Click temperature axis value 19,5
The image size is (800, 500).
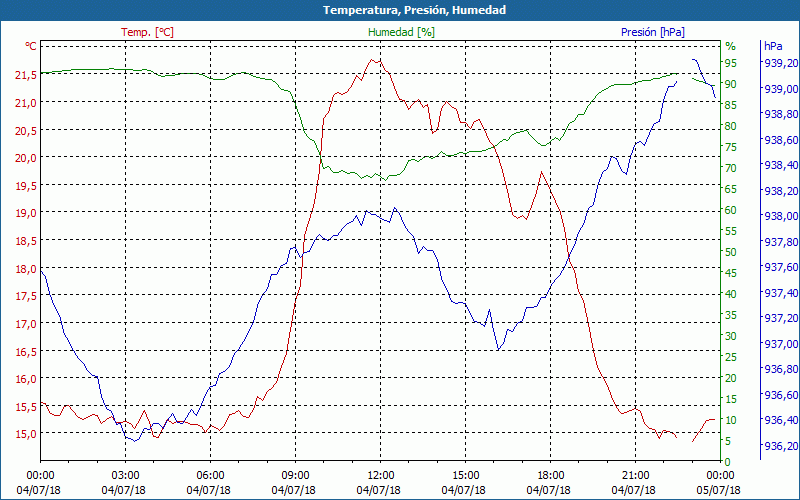(26, 186)
